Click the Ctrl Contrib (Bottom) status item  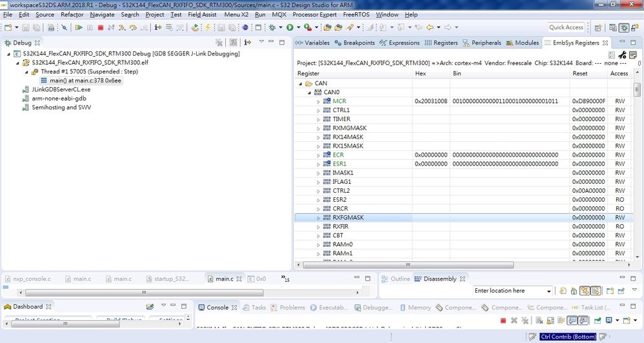(568, 337)
